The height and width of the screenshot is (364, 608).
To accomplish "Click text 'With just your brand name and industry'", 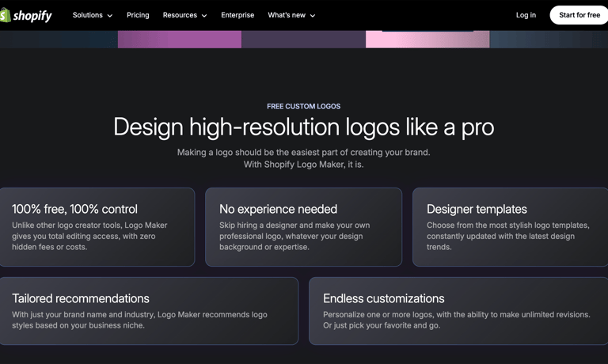I will pos(83,314).
